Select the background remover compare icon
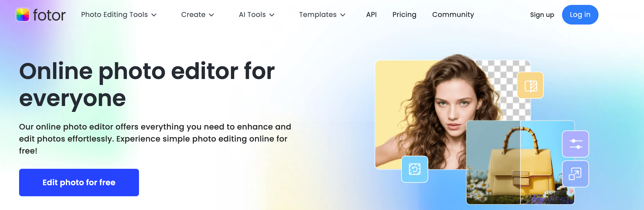The width and height of the screenshot is (644, 210). [x=530, y=85]
